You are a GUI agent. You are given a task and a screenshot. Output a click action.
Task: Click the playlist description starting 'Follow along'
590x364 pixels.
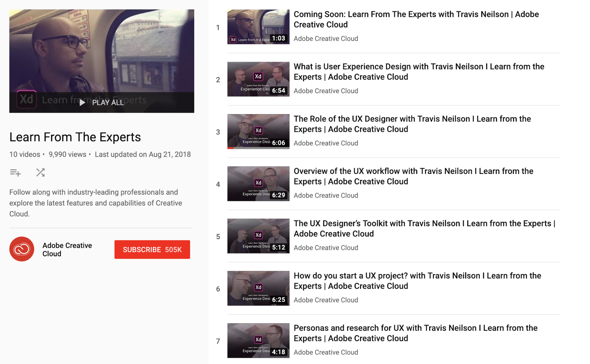96,203
